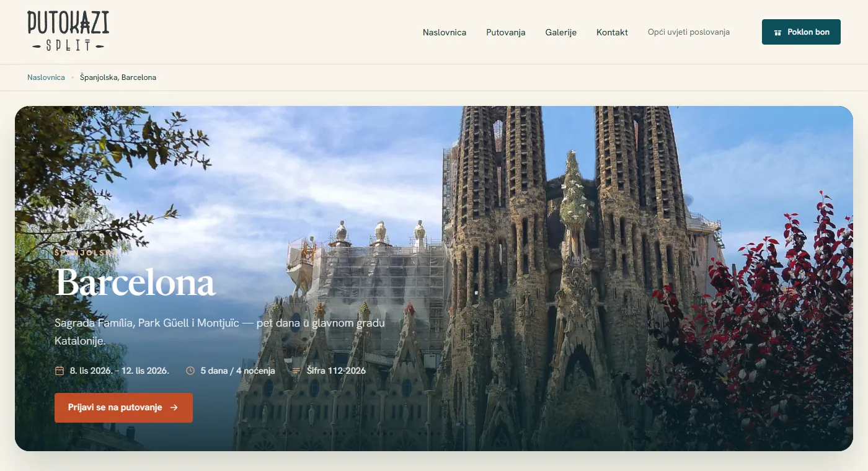This screenshot has width=868, height=471.
Task: Open Opći uvjeti poslovanja link
Action: click(x=689, y=32)
